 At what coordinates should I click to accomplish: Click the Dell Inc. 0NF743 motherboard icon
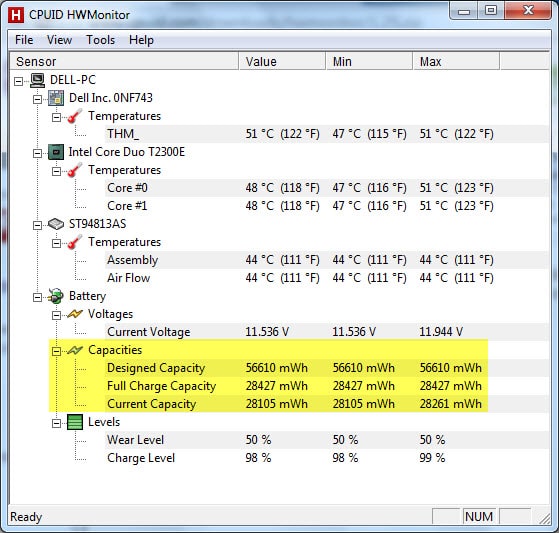(56, 98)
